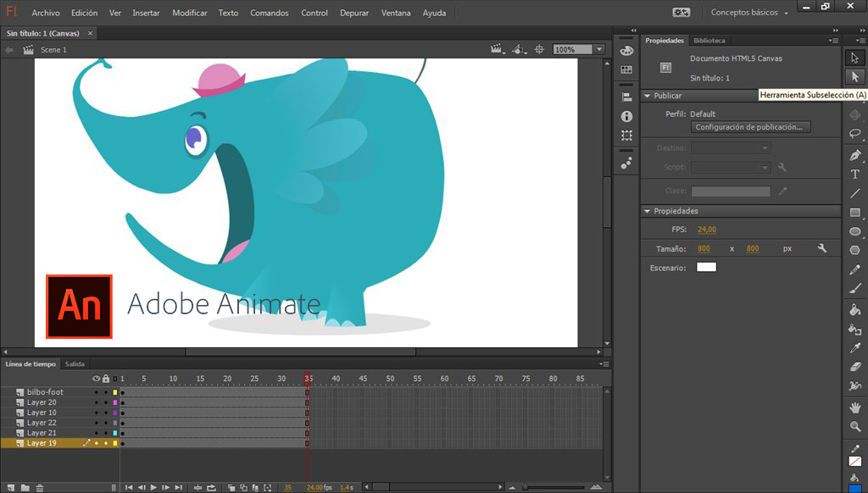Open the Info panel icon
Image resolution: width=868 pixels, height=493 pixels.
[x=626, y=115]
